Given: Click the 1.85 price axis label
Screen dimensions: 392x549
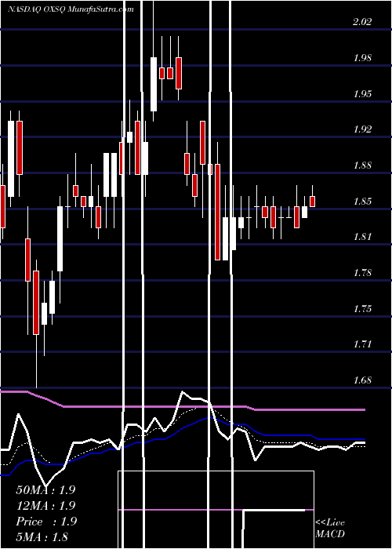Looking at the screenshot, I should click(362, 202).
